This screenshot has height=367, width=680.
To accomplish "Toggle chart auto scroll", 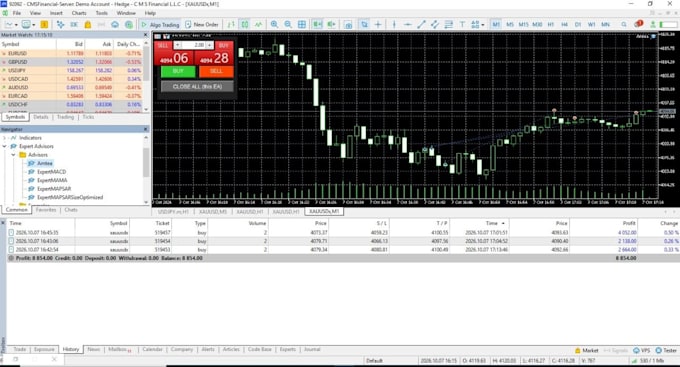I will (317, 25).
